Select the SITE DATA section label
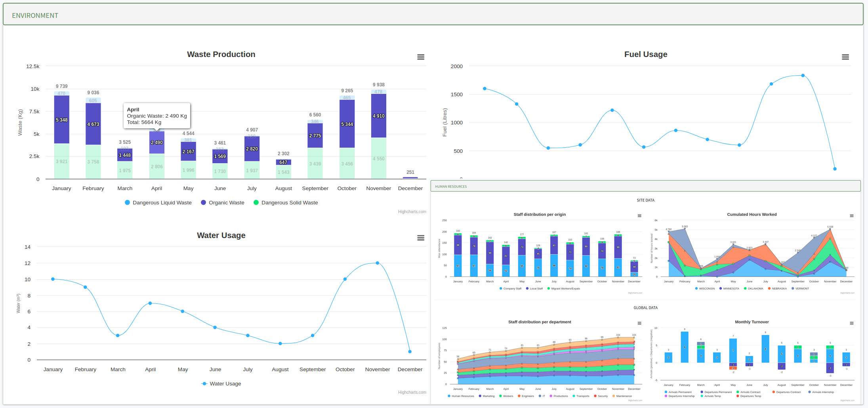868x408 pixels. 645,200
